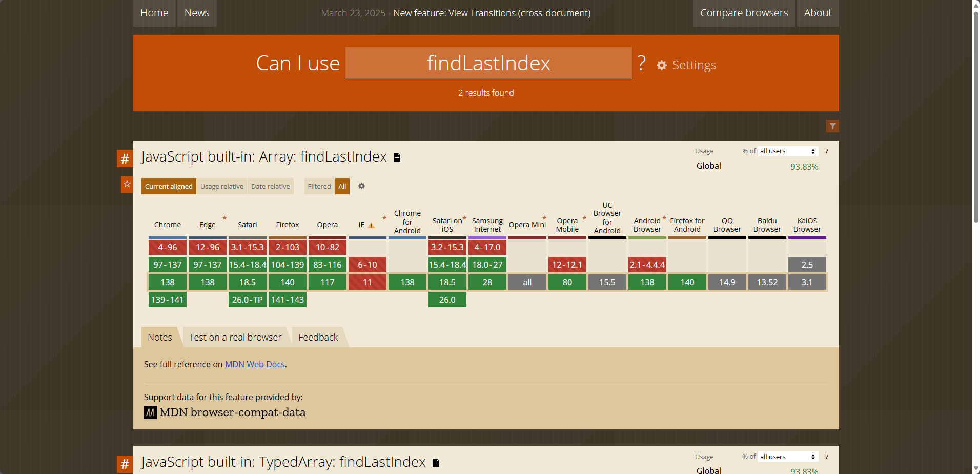Screen dimensions: 980x474
Task: Select Test on a real browser tab
Action: tap(235, 337)
